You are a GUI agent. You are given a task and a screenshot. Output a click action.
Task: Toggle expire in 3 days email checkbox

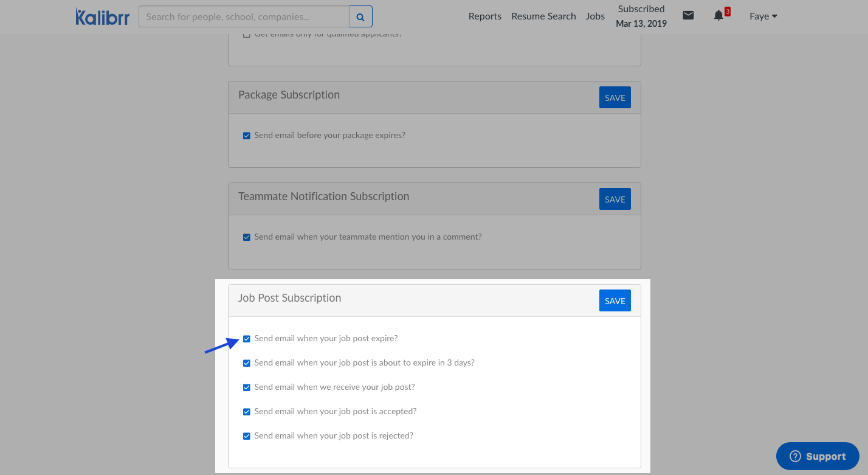tap(247, 363)
